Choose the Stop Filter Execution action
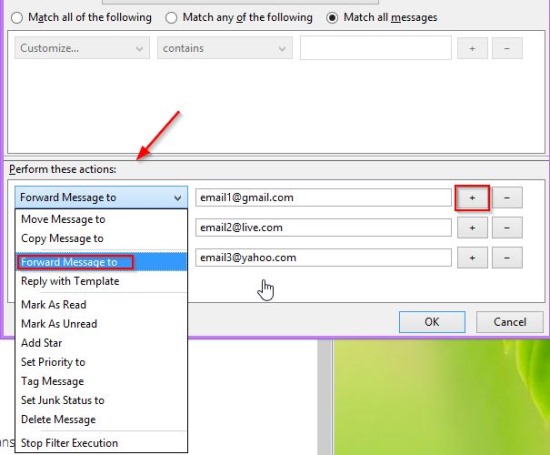Viewport: 550px width, 455px height. point(101,443)
